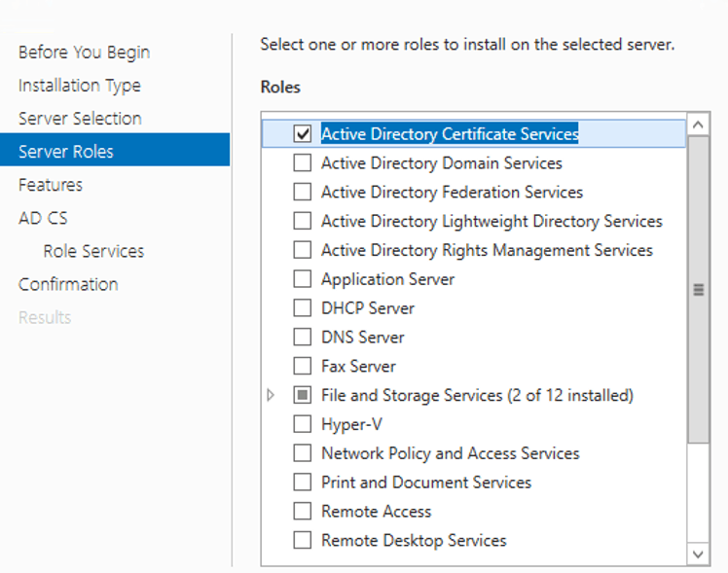Select the Application Server row text
The height and width of the screenshot is (573, 728).
(x=387, y=279)
